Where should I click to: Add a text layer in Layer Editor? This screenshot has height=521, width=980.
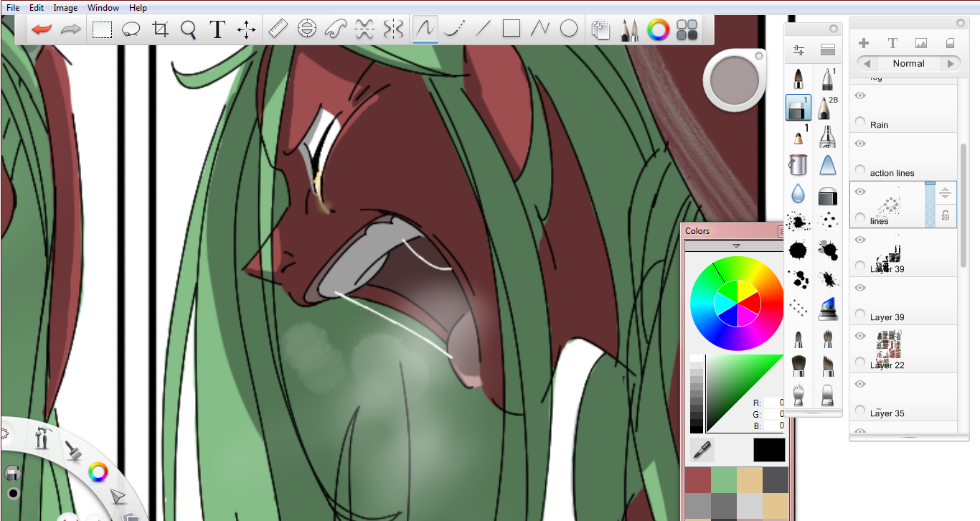(x=892, y=43)
